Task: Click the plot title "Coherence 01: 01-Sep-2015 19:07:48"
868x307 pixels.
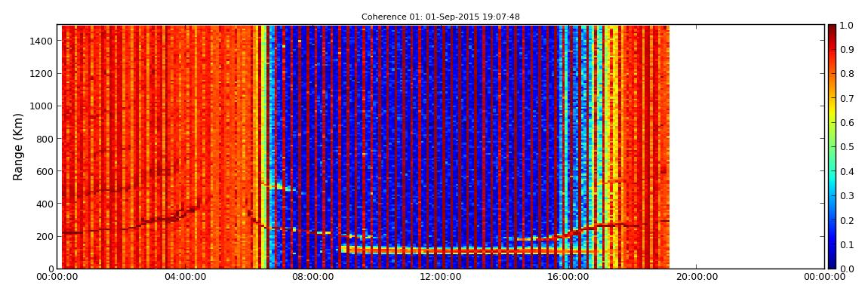Action: [x=441, y=17]
